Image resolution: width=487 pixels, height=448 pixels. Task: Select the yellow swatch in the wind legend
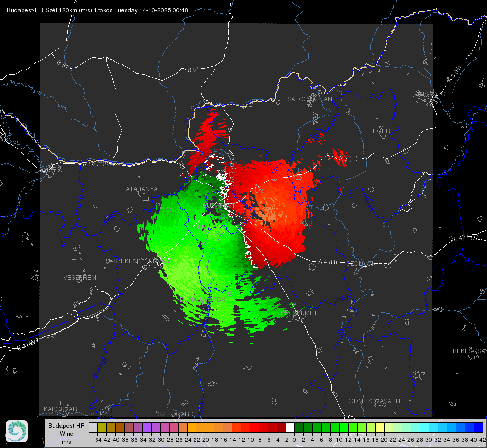pos(380,427)
